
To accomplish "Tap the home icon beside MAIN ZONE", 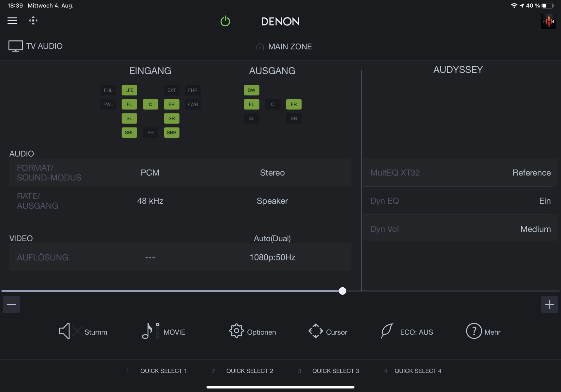I will click(x=260, y=46).
